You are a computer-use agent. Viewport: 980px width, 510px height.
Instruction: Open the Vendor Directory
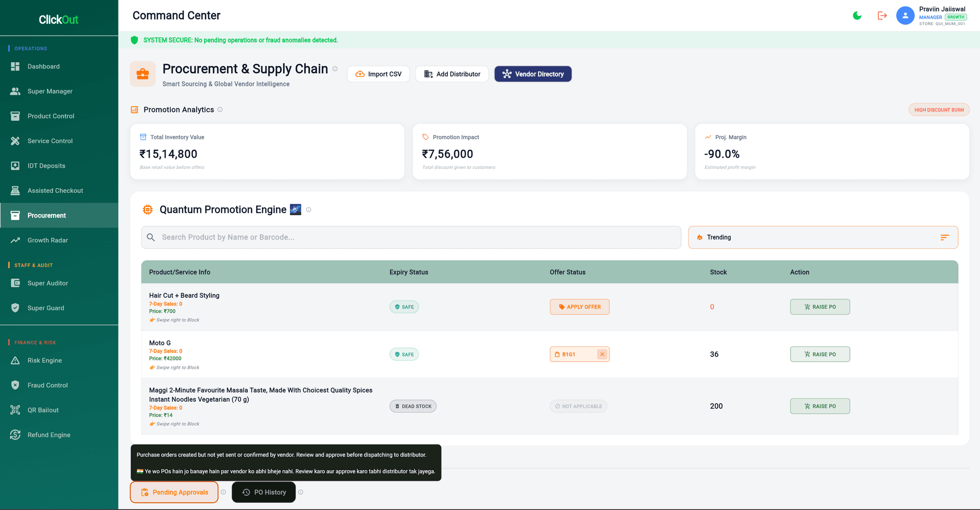pos(533,74)
